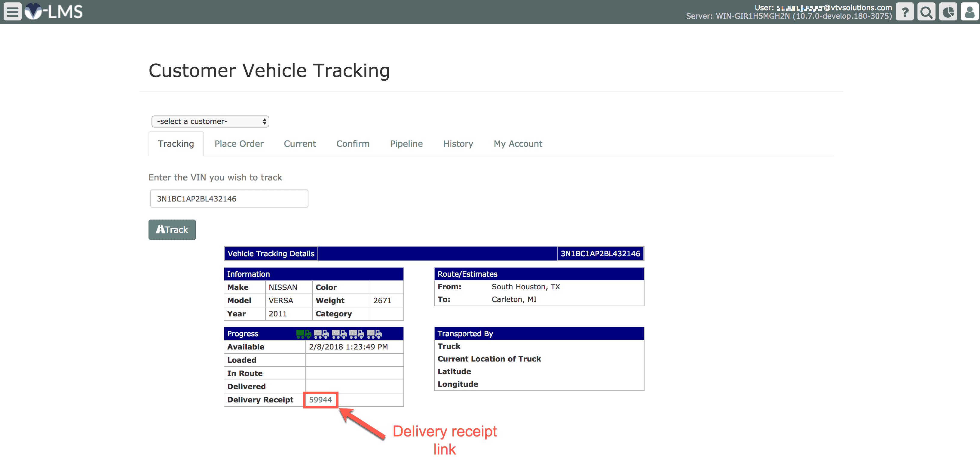The width and height of the screenshot is (980, 468).
Task: Open the help question mark icon
Action: point(905,12)
